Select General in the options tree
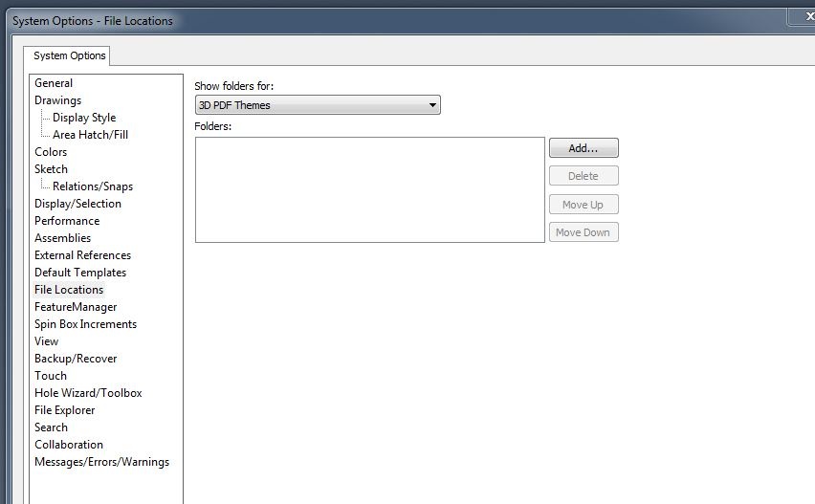Screen dimensions: 815x504 click(x=54, y=83)
